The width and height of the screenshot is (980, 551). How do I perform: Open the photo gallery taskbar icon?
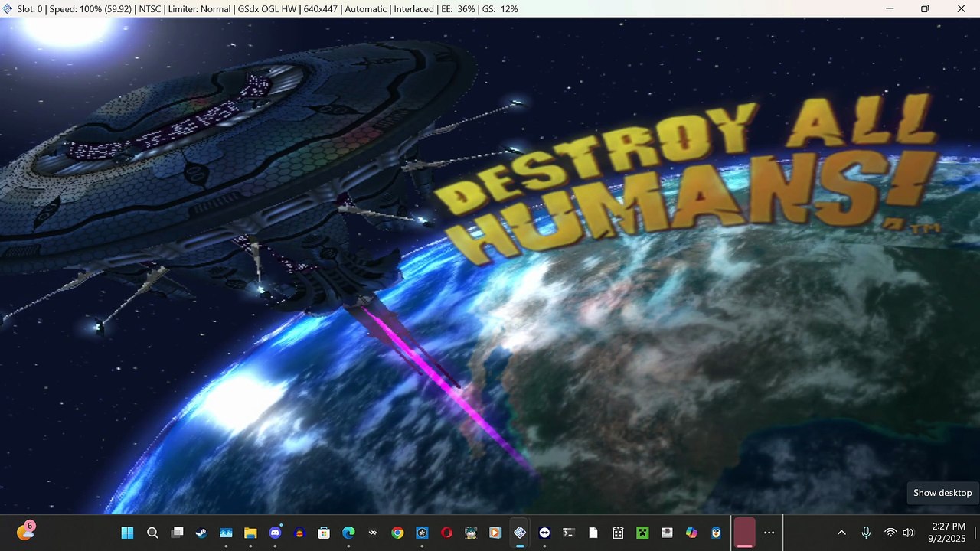(x=226, y=533)
